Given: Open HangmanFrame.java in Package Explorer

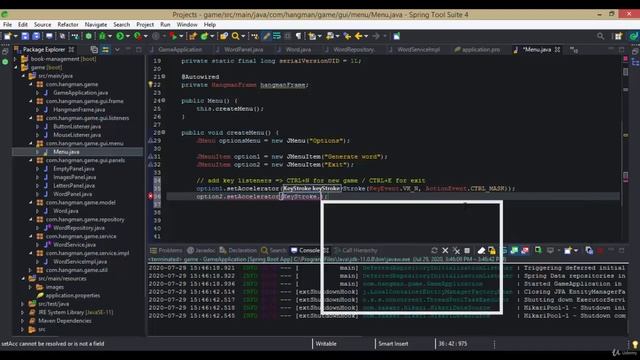Looking at the screenshot, I should pyautogui.click(x=79, y=109).
